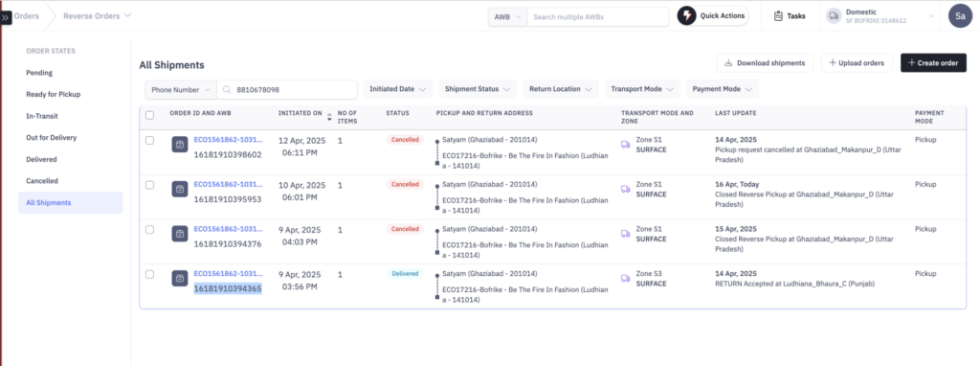Click the Quick Actions lightning icon
This screenshot has height=366, width=980.
pos(686,15)
